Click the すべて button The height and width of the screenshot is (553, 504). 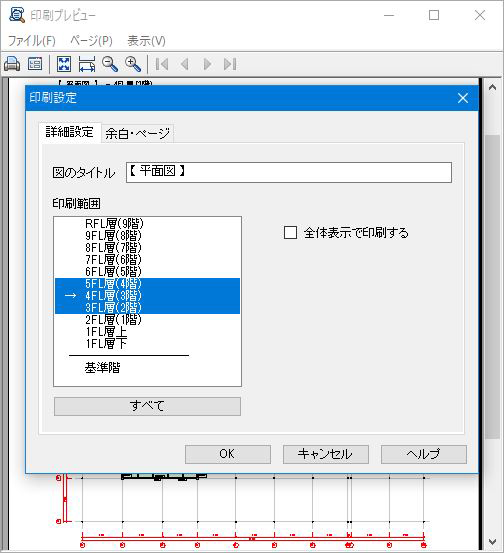pyautogui.click(x=147, y=406)
